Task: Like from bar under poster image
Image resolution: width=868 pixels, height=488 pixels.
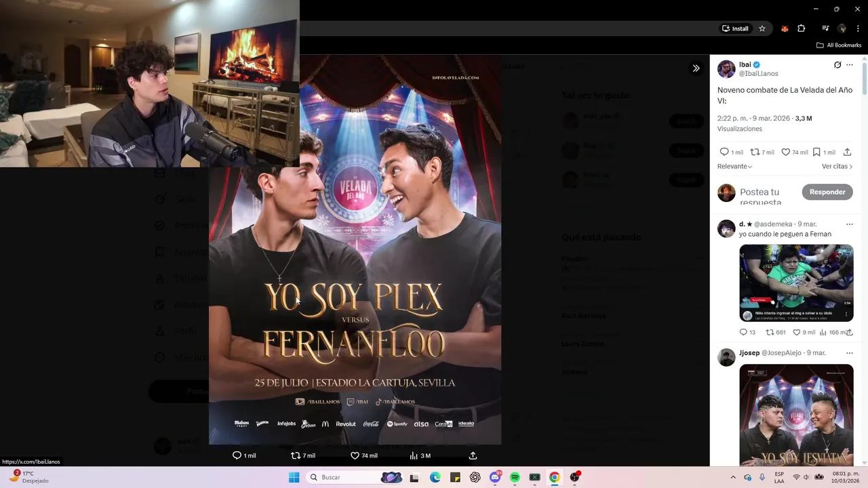Action: [x=363, y=455]
